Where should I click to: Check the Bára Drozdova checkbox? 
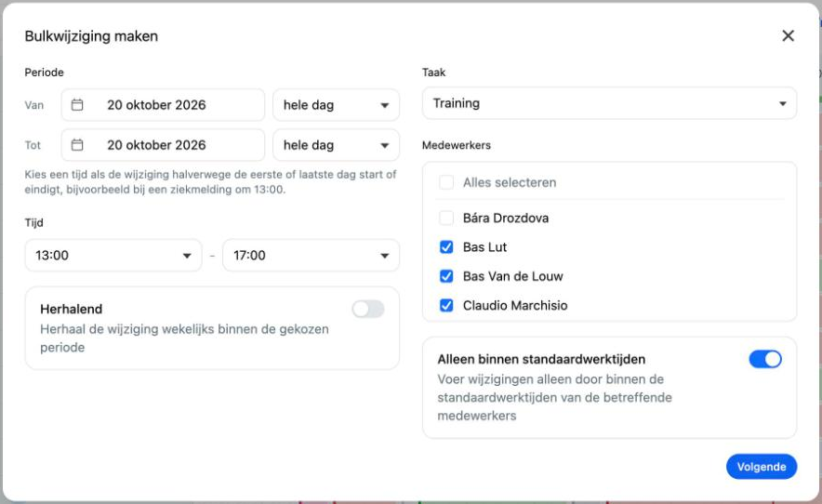click(446, 218)
